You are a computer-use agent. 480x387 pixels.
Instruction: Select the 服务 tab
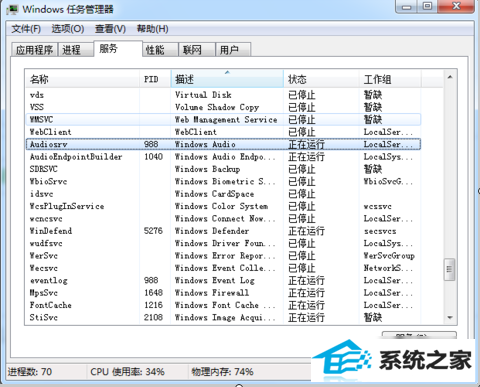(x=118, y=49)
